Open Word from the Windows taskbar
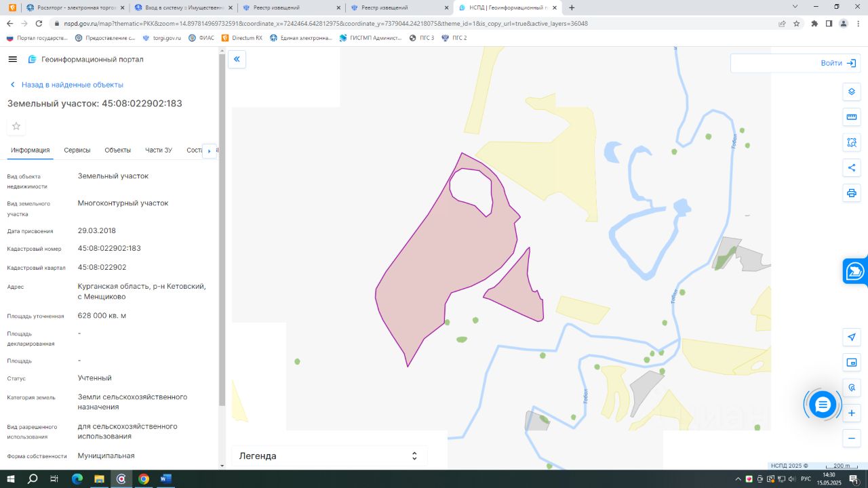Image resolution: width=868 pixels, height=488 pixels. [165, 479]
